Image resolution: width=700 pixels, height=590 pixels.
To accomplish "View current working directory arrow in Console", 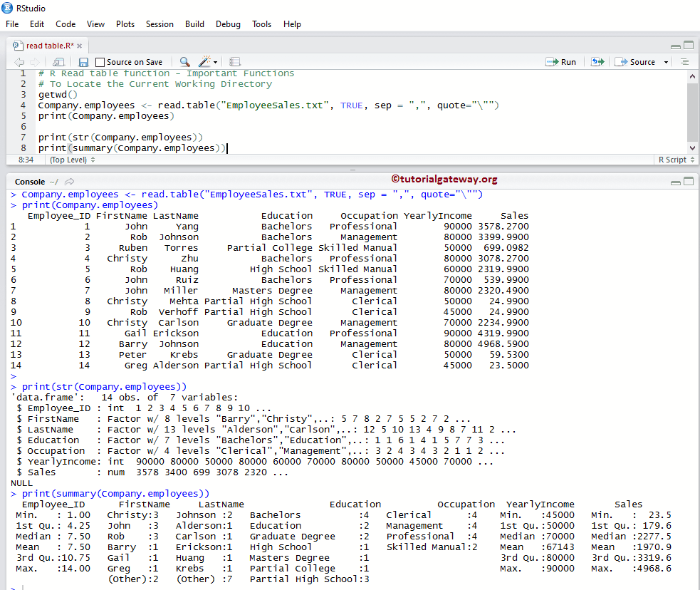I will click(x=70, y=182).
